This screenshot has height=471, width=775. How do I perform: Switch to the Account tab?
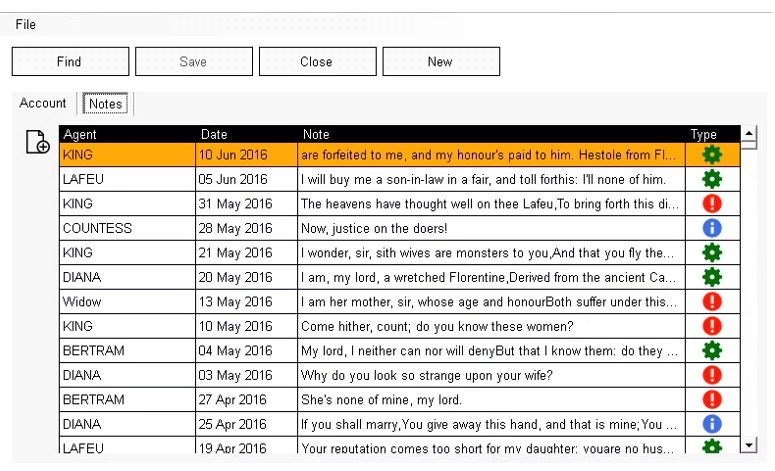click(x=43, y=103)
